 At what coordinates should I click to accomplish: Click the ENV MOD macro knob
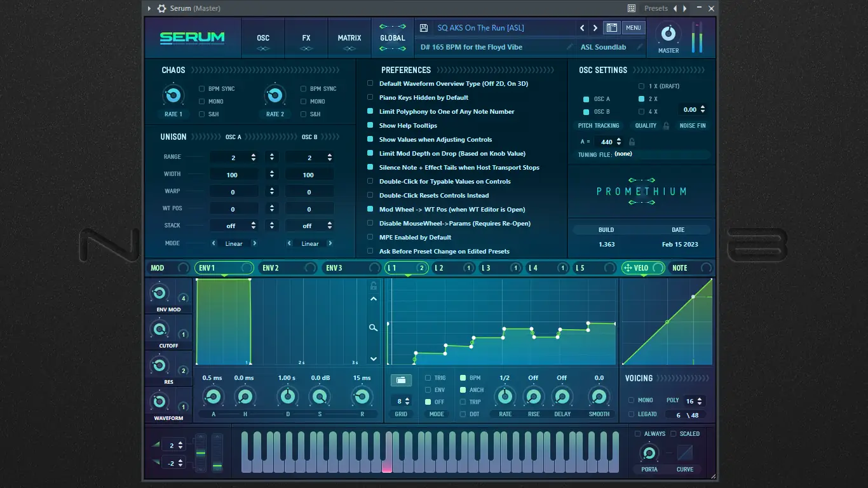[x=159, y=294]
